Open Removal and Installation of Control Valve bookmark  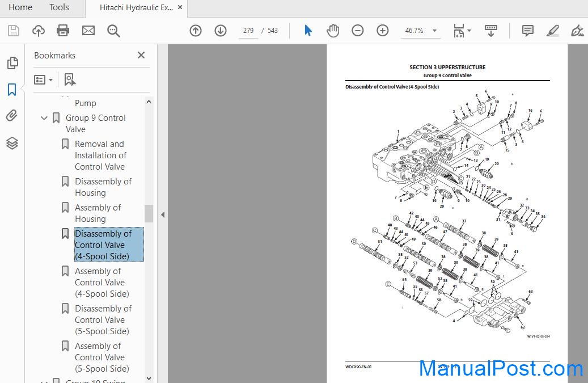click(x=100, y=155)
